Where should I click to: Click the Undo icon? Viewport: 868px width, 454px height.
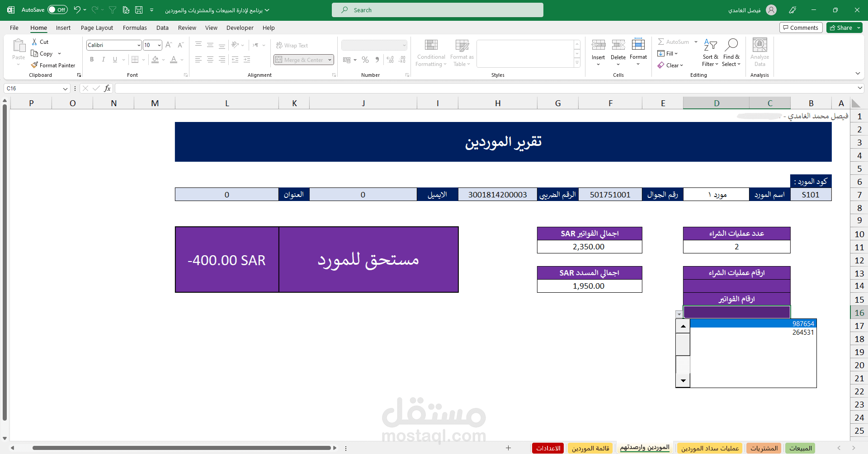click(77, 9)
